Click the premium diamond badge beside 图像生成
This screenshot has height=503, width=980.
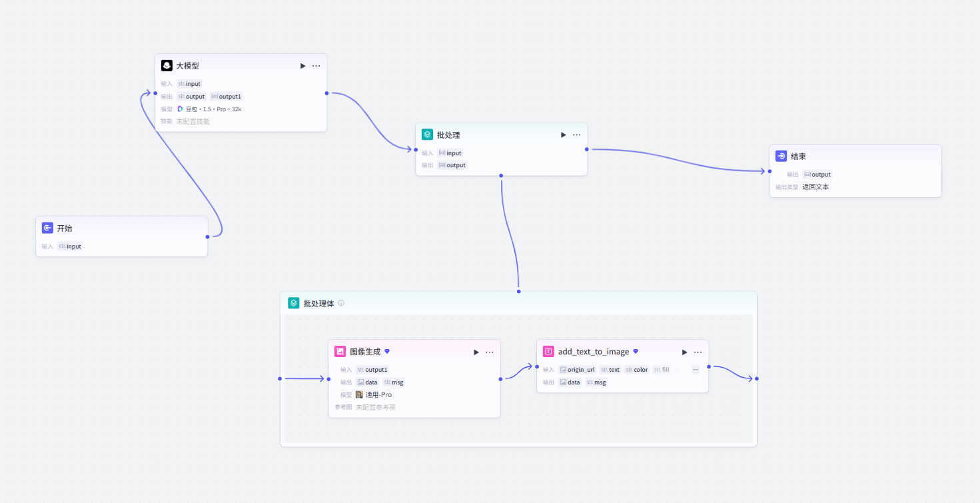387,351
